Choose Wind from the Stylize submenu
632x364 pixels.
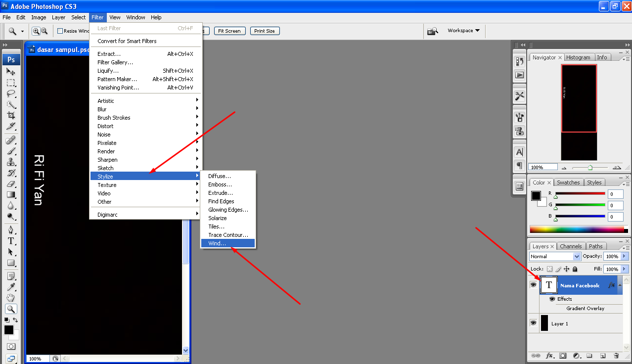point(228,243)
